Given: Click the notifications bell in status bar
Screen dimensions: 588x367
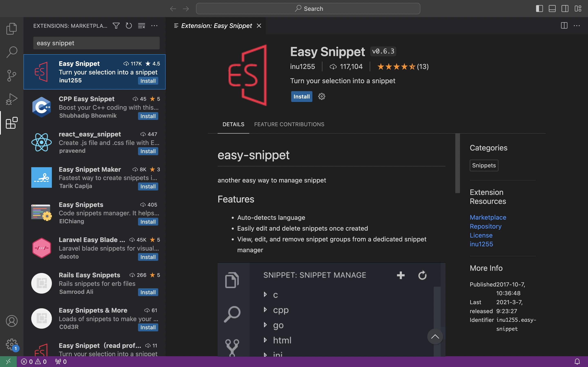Looking at the screenshot, I should (577, 362).
